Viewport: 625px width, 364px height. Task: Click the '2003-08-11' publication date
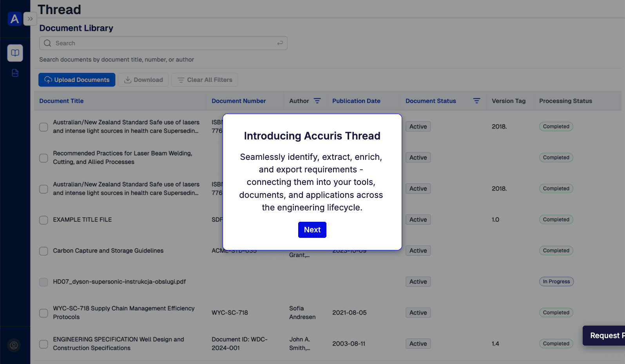tap(349, 344)
